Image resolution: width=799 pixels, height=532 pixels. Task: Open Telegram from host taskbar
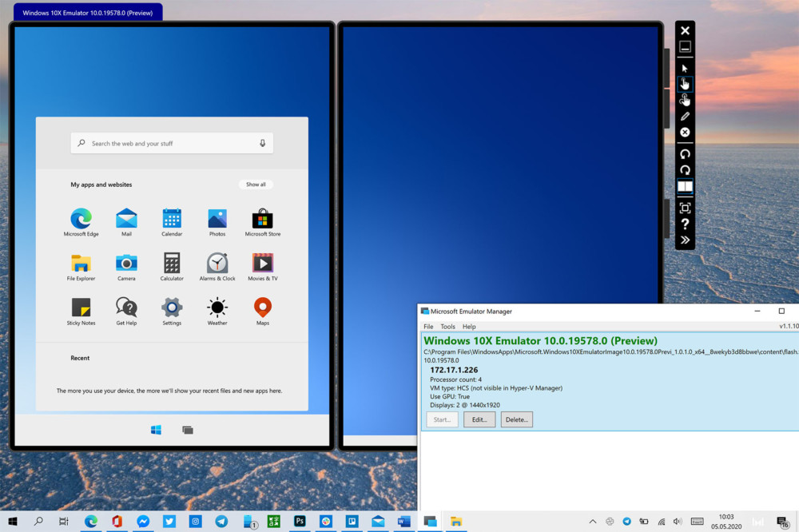tap(221, 522)
